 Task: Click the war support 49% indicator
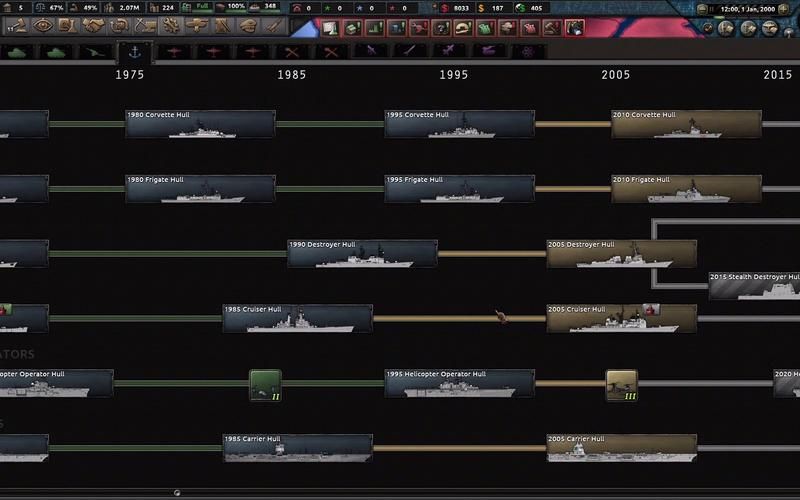[x=84, y=8]
